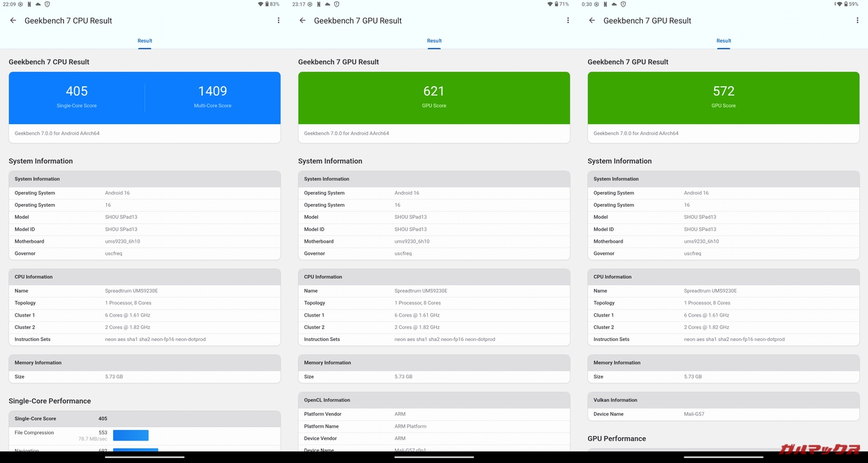
Task: Tap Cluster 1 row on CPU Result screen
Action: (x=144, y=315)
